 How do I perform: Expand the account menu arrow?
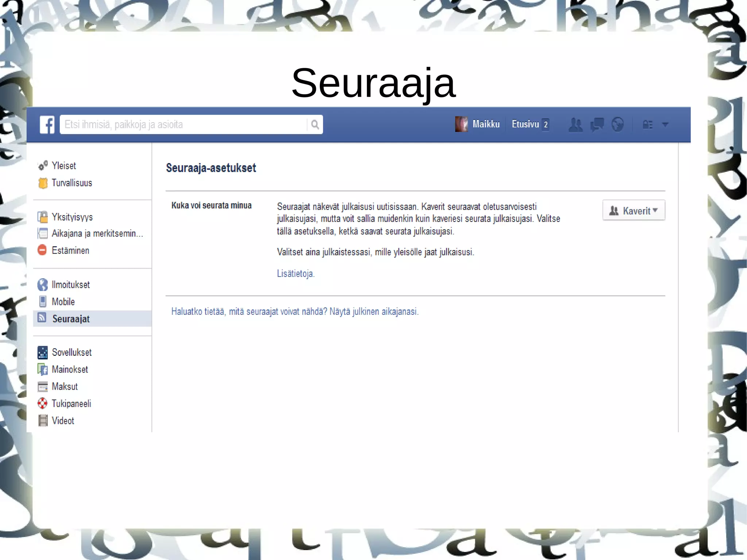(x=665, y=125)
